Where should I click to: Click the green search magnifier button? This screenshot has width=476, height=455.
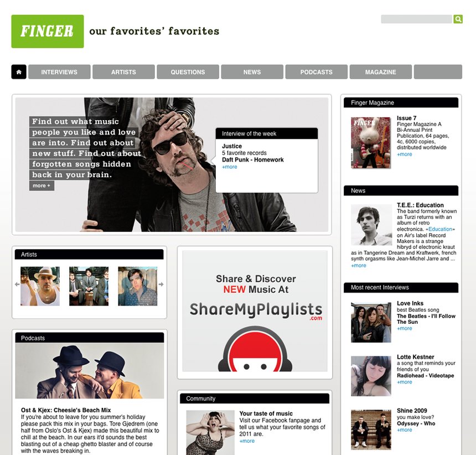click(458, 19)
